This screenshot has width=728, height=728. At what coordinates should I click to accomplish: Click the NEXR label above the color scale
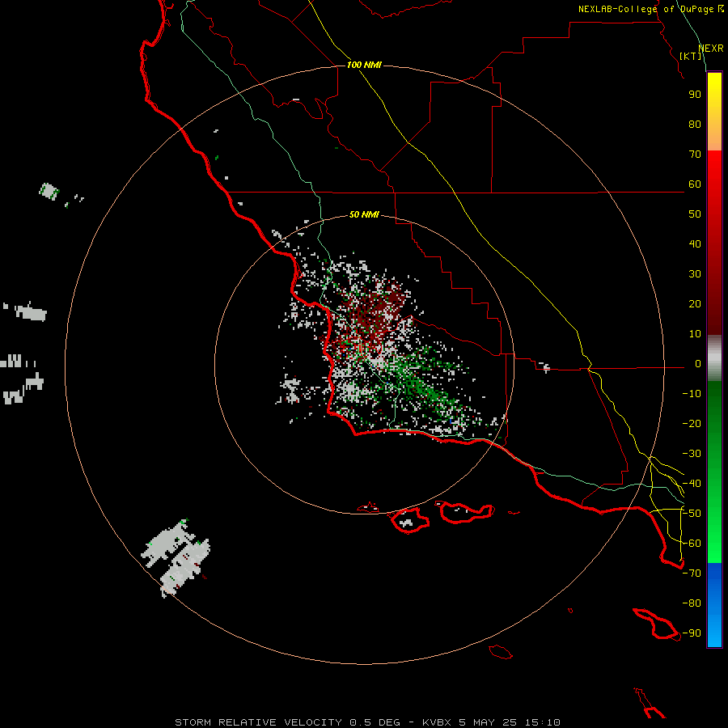pyautogui.click(x=711, y=49)
